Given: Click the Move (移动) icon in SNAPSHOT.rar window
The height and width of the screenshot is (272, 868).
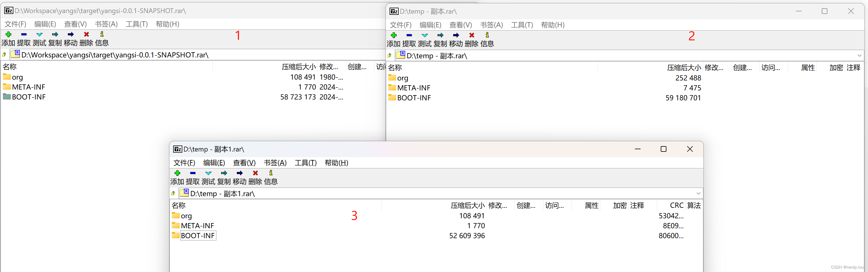Looking at the screenshot, I should tap(70, 34).
